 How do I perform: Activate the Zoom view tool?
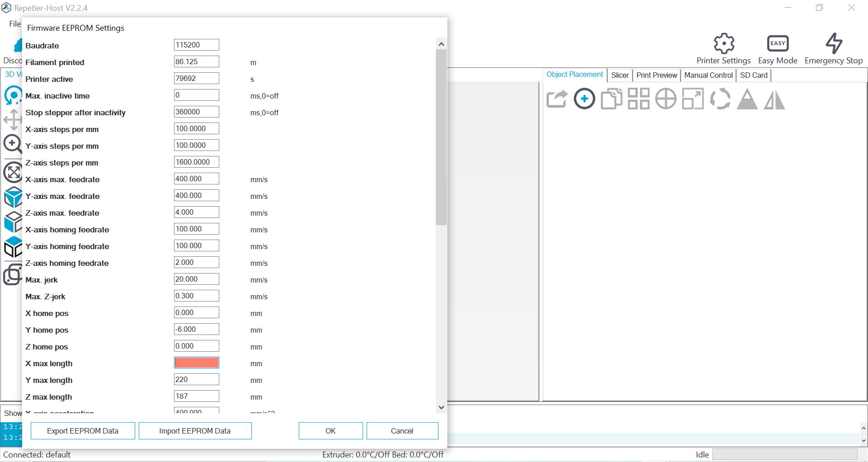[13, 143]
